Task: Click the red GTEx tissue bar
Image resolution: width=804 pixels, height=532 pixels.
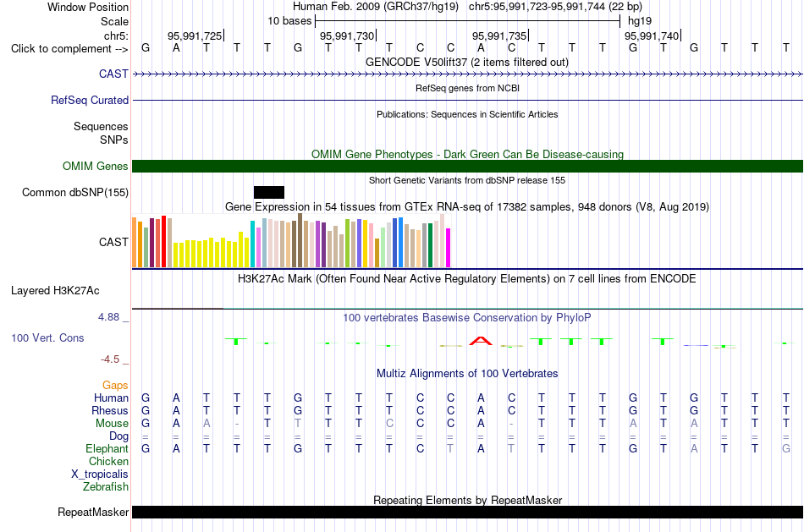Action: click(x=163, y=241)
